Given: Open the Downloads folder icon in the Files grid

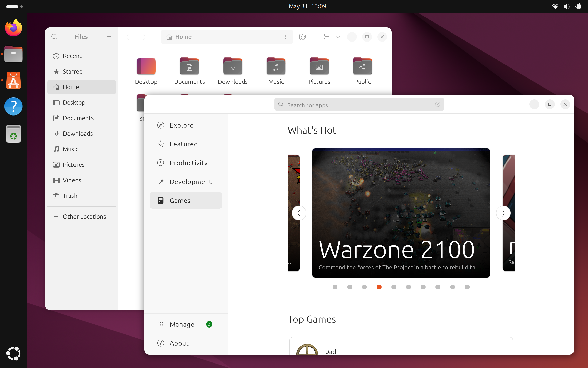Looking at the screenshot, I should (x=233, y=66).
